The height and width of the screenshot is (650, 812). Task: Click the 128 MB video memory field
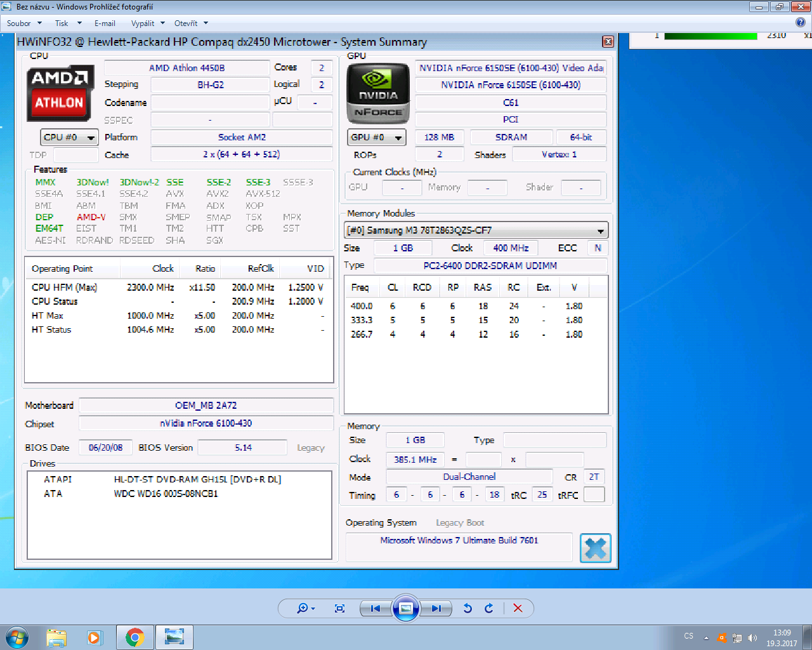click(x=439, y=137)
